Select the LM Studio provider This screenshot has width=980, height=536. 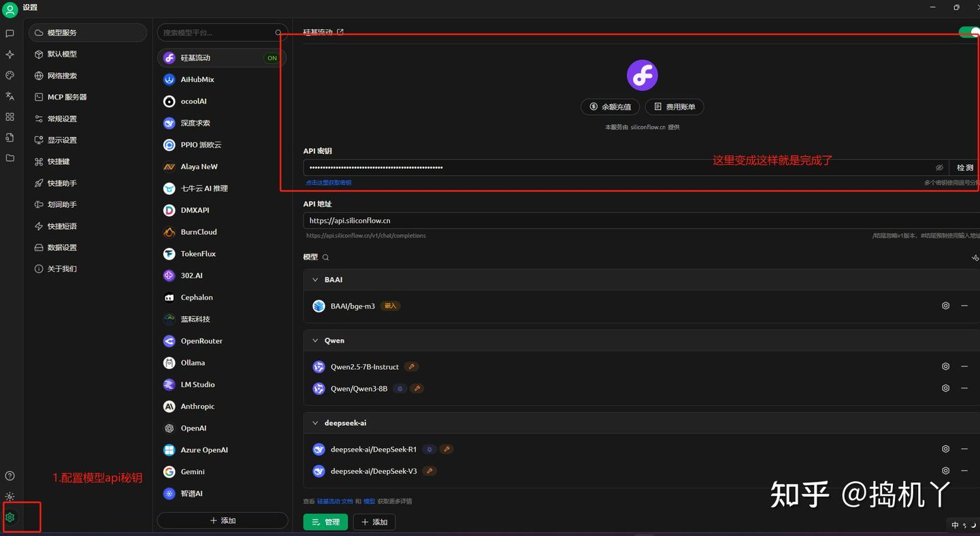point(222,385)
